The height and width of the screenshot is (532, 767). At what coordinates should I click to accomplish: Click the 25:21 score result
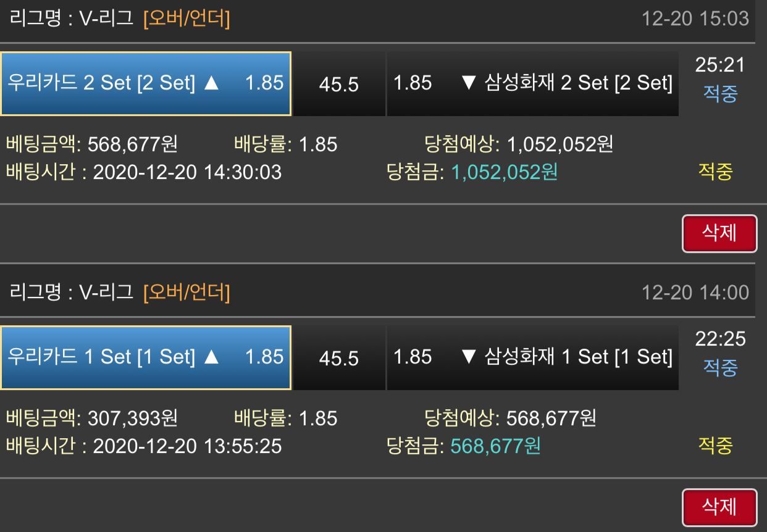(720, 64)
